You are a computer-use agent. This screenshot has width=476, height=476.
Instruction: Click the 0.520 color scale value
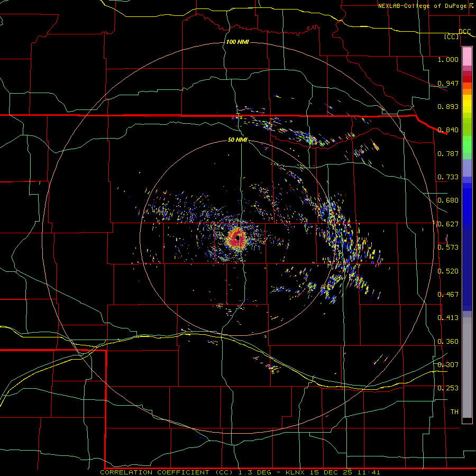pos(448,271)
